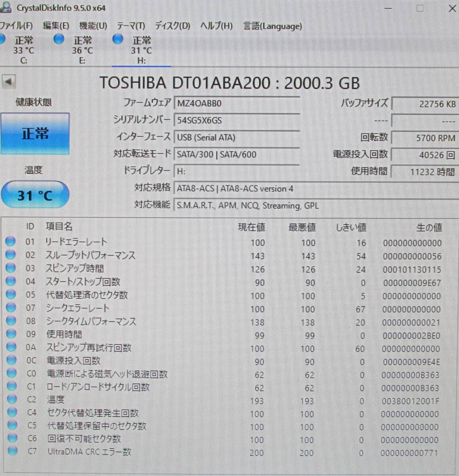
Task: Click the power on hours 11232 時間
Action: 425,172
